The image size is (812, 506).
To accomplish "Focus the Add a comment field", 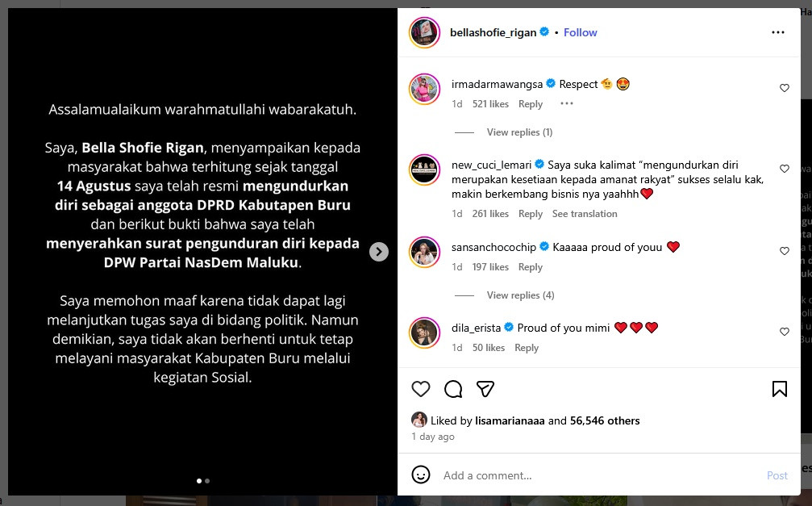I will (601, 475).
